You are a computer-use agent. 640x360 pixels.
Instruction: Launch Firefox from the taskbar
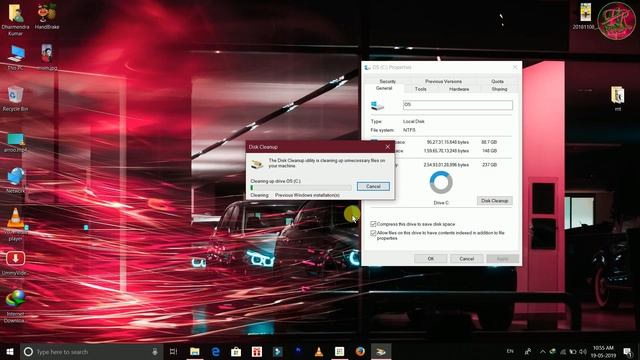pyautogui.click(x=360, y=351)
